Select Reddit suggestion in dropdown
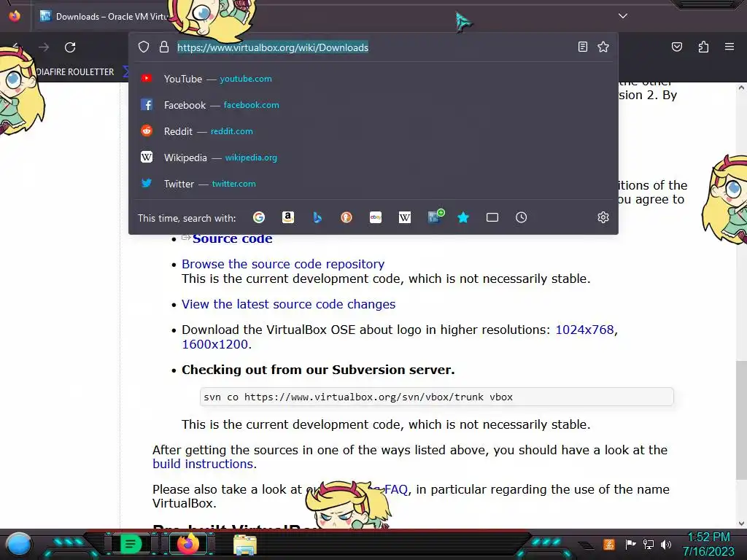The width and height of the screenshot is (747, 560). [373, 131]
